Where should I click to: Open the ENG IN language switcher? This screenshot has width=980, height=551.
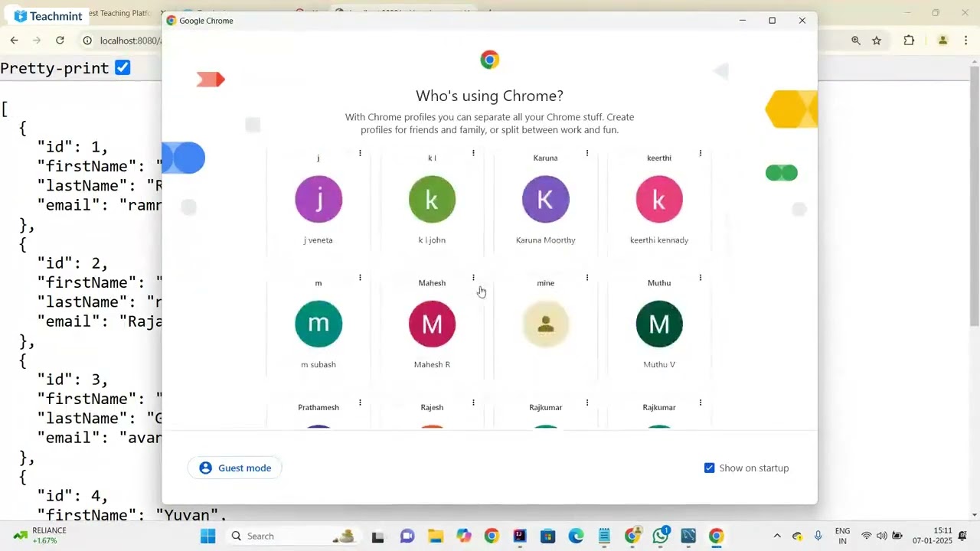click(x=842, y=536)
